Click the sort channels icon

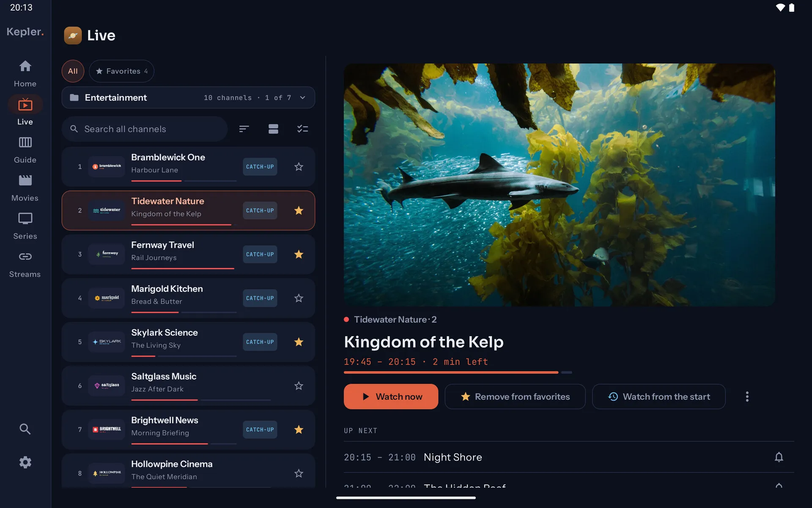(244, 129)
